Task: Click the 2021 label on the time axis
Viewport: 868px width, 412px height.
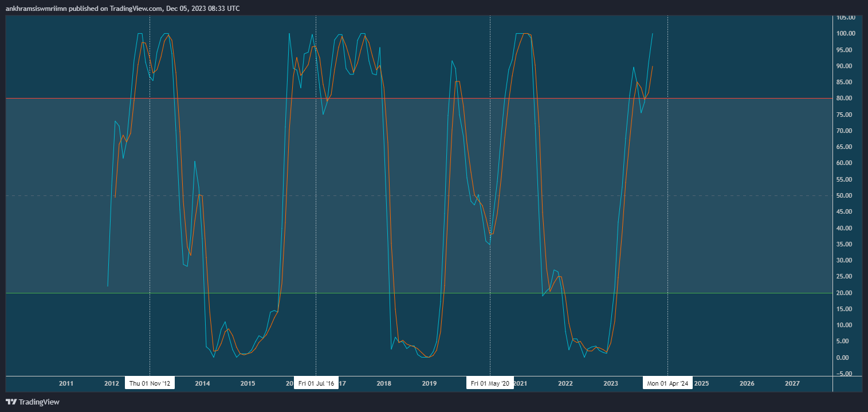Action: click(520, 383)
